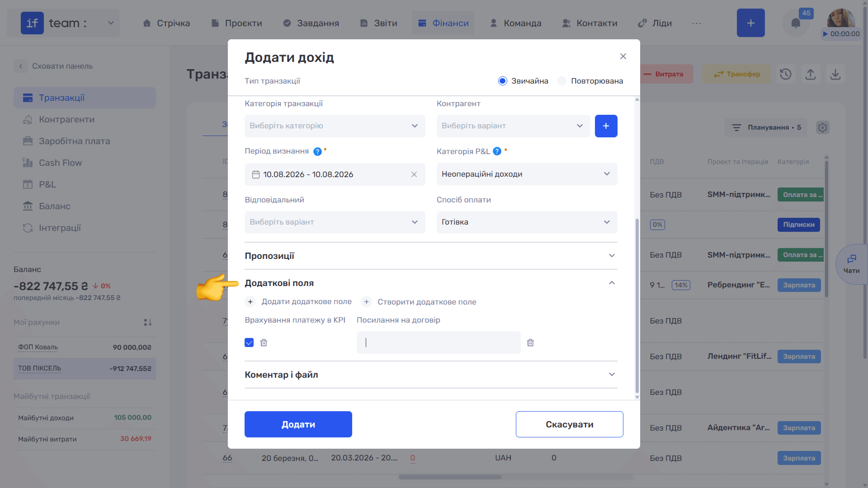The width and height of the screenshot is (868, 488).
Task: Open Заробітна плата in sidebar
Action: coord(85,141)
